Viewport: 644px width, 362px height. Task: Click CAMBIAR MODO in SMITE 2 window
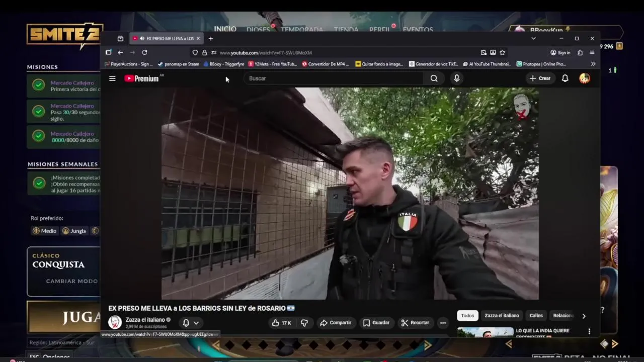[72, 281]
